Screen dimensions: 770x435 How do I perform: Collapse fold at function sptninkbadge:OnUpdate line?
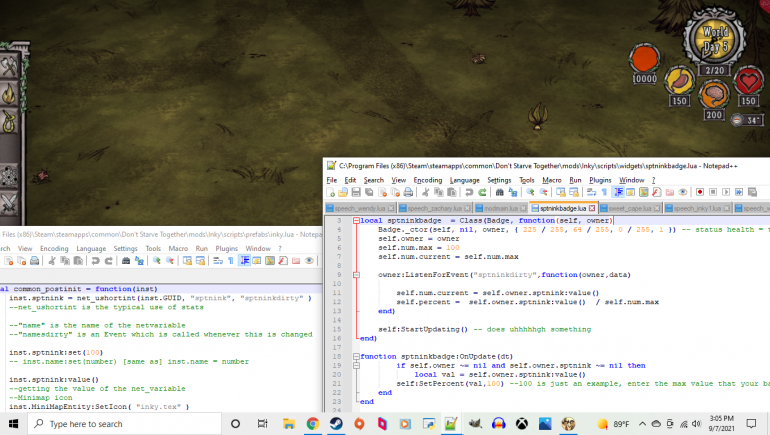click(356, 356)
